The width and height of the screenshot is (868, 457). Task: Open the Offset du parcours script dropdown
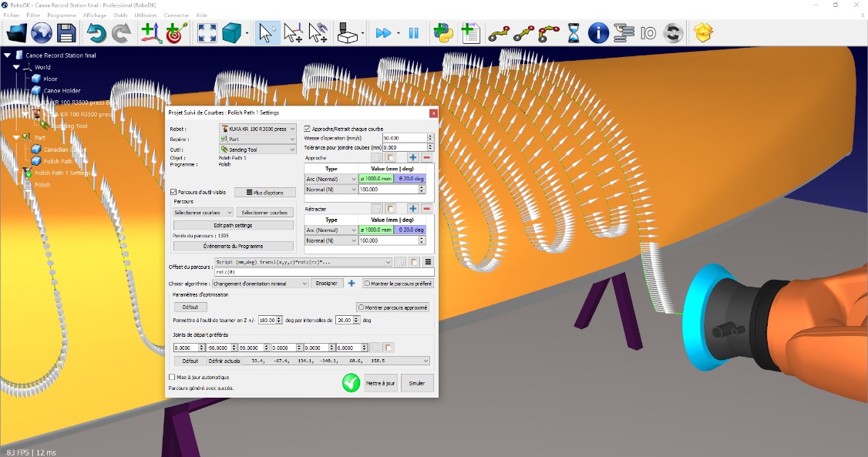[x=304, y=262]
